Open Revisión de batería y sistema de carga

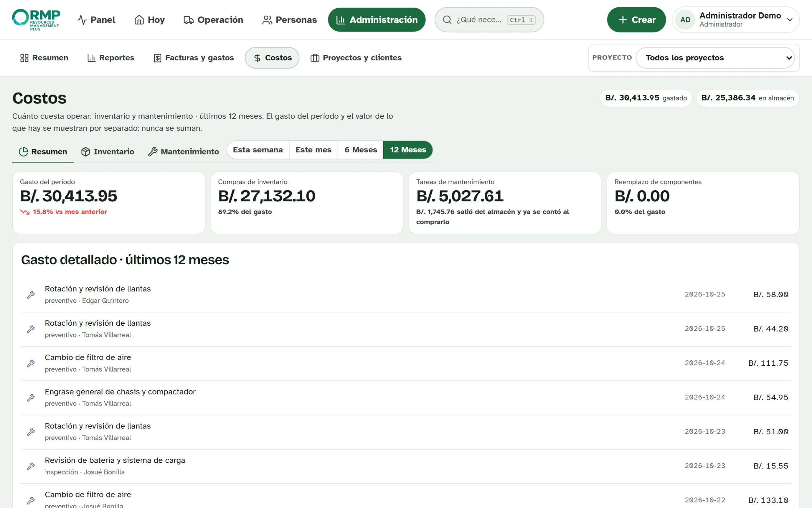click(406, 466)
